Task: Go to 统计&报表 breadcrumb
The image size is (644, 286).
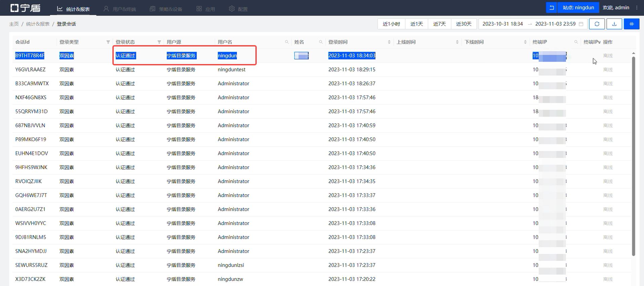Action: (38, 24)
